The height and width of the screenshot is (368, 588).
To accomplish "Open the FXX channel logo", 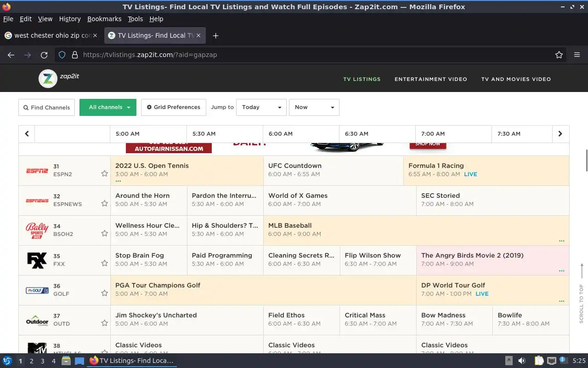I will pos(37,260).
